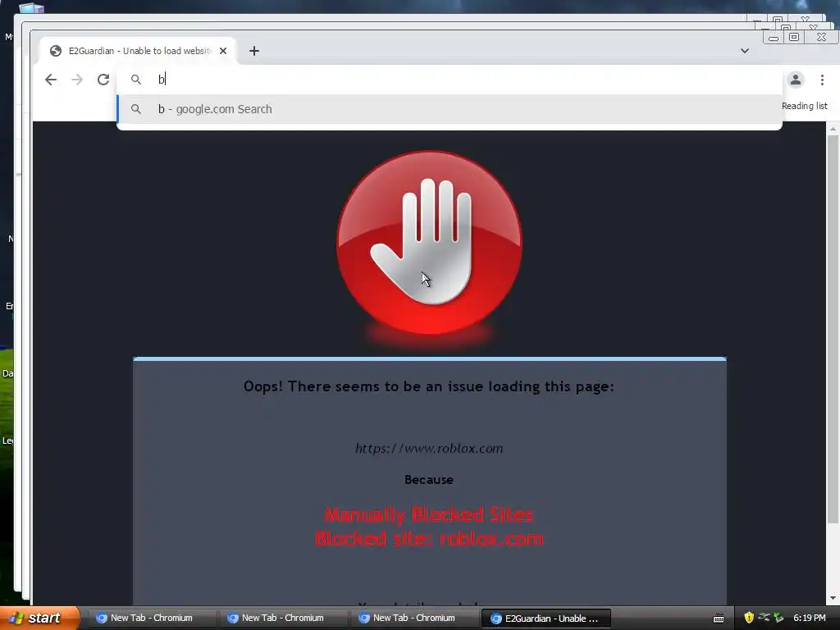Open the profile avatar icon
This screenshot has width=840, height=630.
(x=796, y=80)
